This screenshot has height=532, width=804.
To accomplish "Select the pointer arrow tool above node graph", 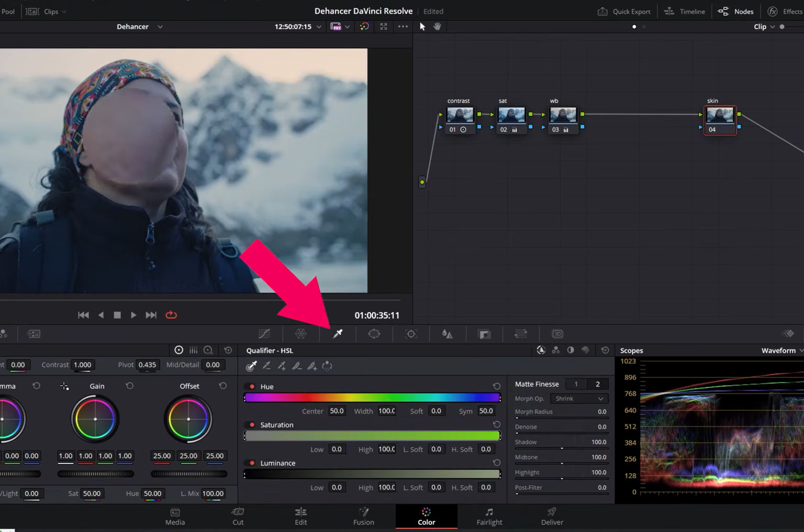I will (422, 26).
